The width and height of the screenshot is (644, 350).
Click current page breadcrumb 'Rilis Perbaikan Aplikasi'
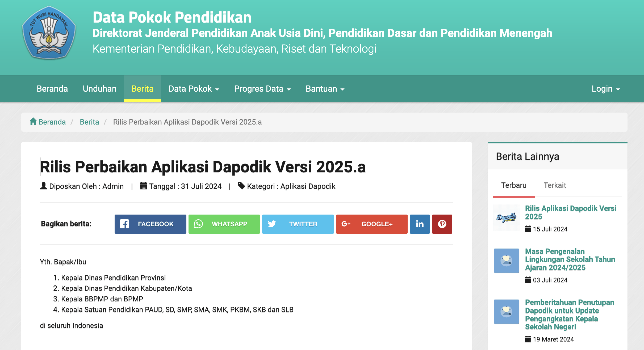click(x=187, y=122)
